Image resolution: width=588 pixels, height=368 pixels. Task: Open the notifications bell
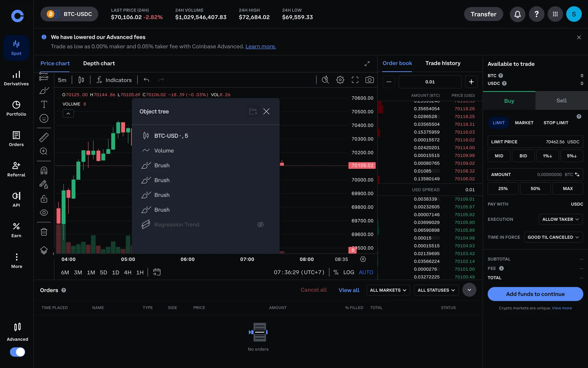click(x=517, y=14)
